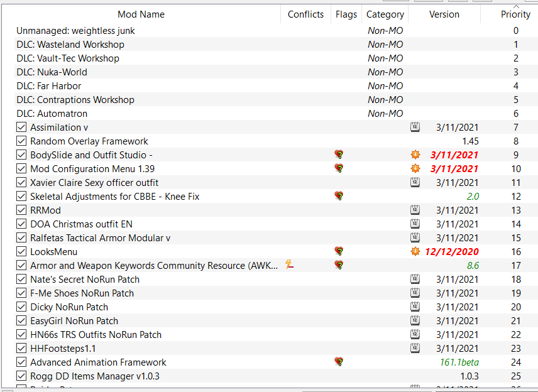This screenshot has width=538, height=392.
Task: Click the calendar version icon for Assimilation v
Action: pyautogui.click(x=415, y=127)
